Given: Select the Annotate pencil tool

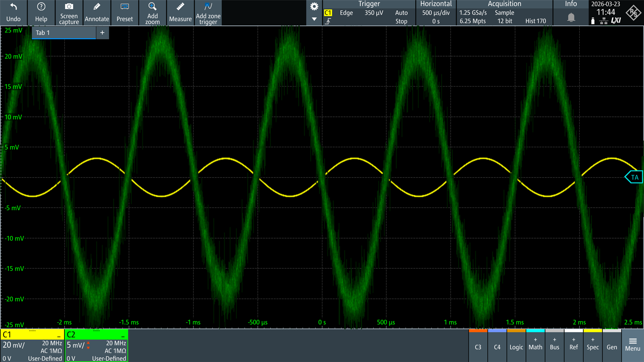Looking at the screenshot, I should (97, 7).
